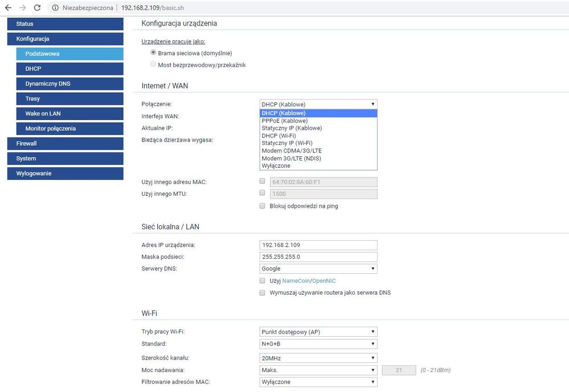Click the site security info icon
The width and height of the screenshot is (569, 392).
tap(55, 8)
